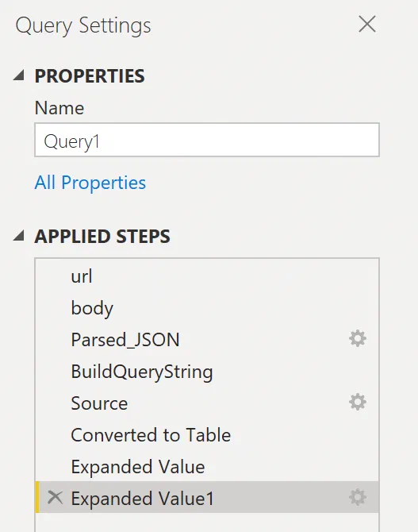Open settings gear for Parsed_JSON step

click(x=358, y=338)
